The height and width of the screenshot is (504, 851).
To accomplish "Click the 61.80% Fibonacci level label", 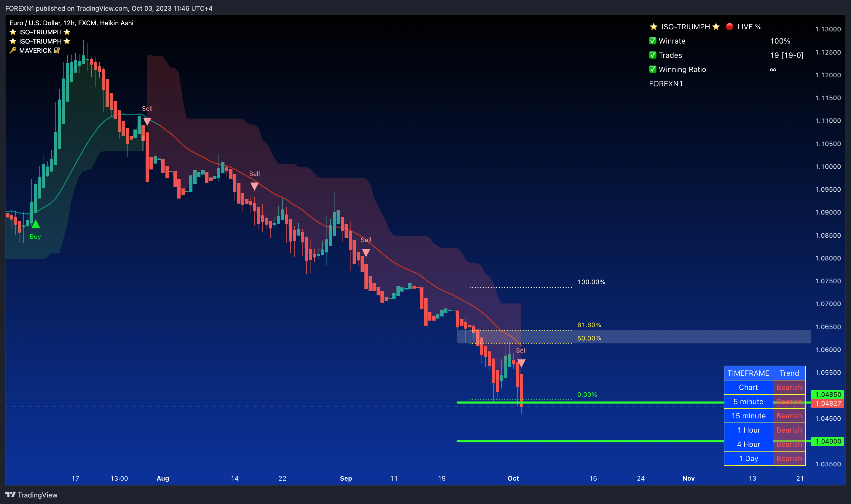I will (x=589, y=325).
